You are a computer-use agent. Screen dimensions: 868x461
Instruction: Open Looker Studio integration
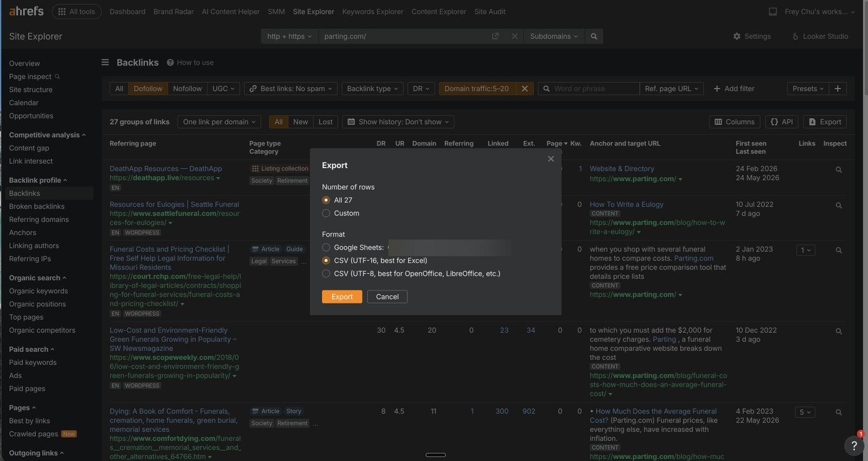coord(820,36)
